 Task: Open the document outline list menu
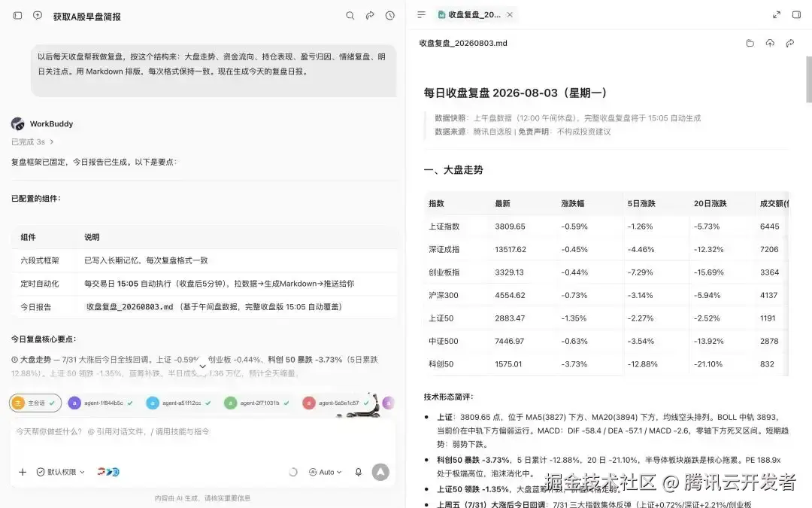click(x=421, y=14)
